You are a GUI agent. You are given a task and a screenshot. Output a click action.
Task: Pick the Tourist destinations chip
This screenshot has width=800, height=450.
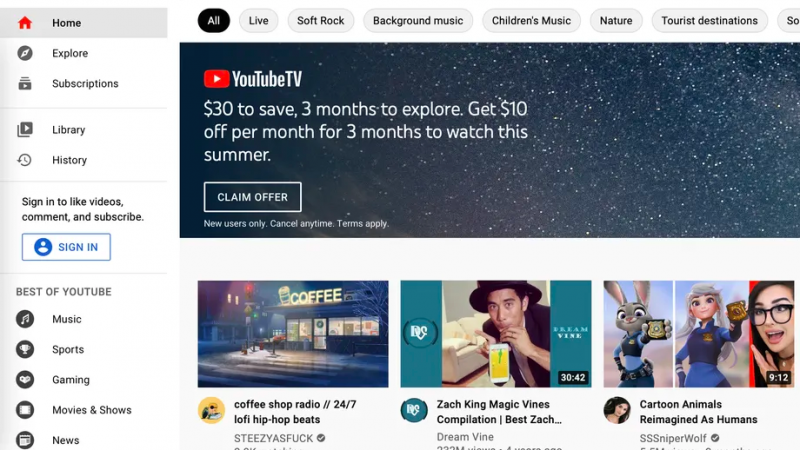pyautogui.click(x=709, y=21)
